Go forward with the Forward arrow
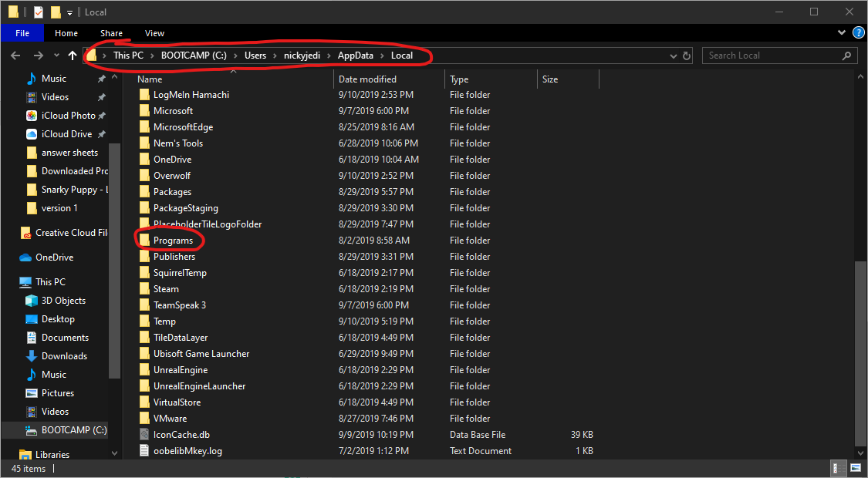The height and width of the screenshot is (478, 868). coord(39,56)
